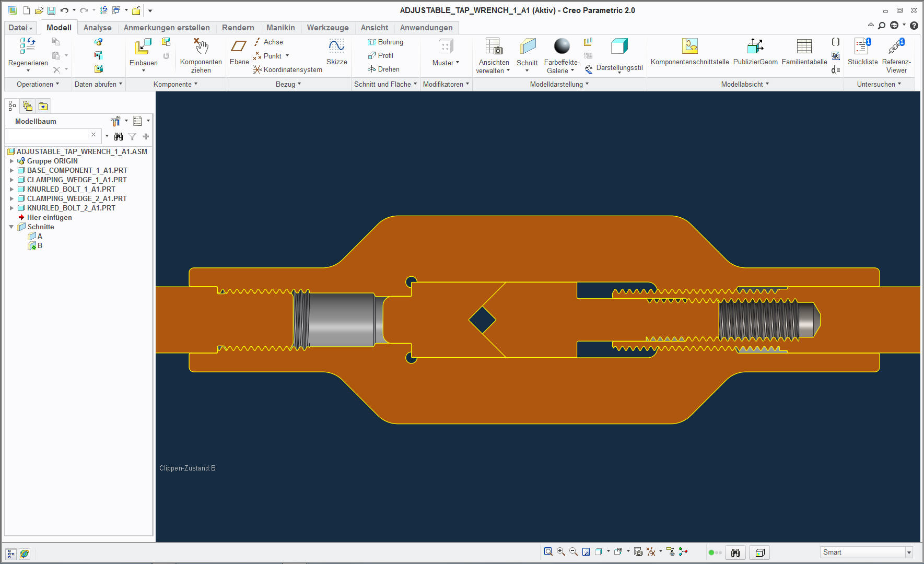Open the Stückliste bill of materials
The height and width of the screenshot is (564, 924).
[862, 46]
